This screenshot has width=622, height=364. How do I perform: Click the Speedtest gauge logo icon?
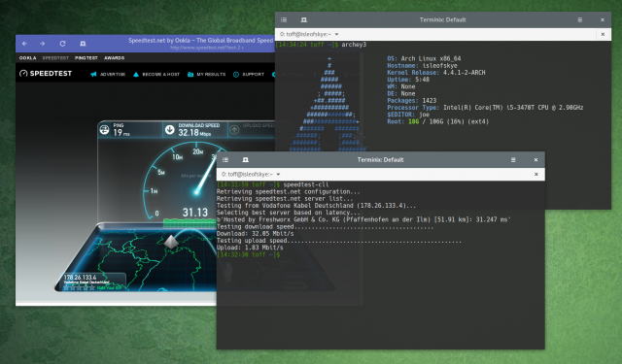point(23,73)
